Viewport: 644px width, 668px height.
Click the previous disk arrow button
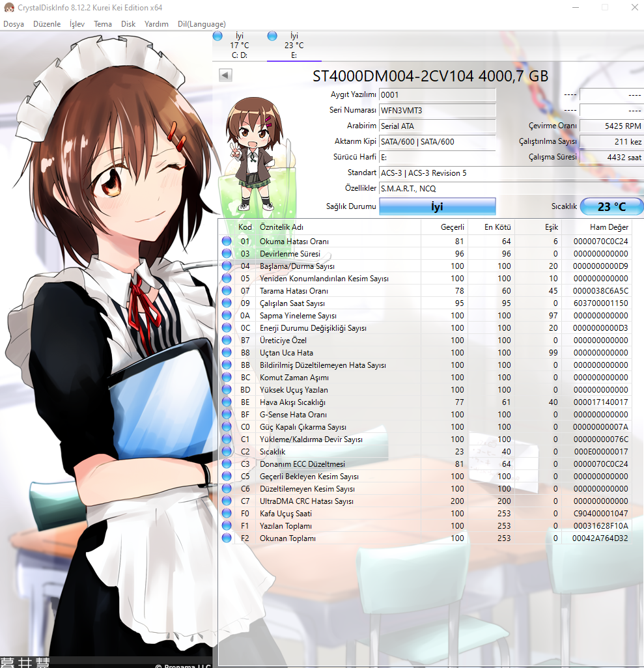coord(225,76)
